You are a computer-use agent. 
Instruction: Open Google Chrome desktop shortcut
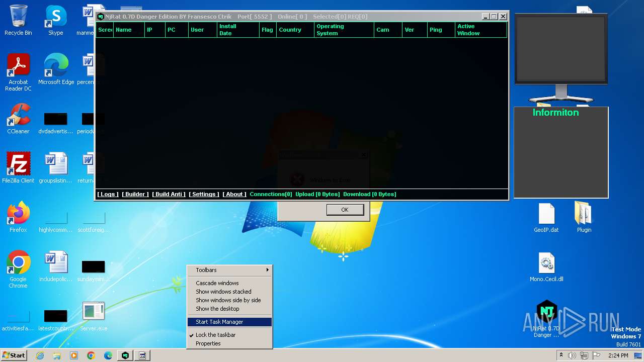[18, 269]
